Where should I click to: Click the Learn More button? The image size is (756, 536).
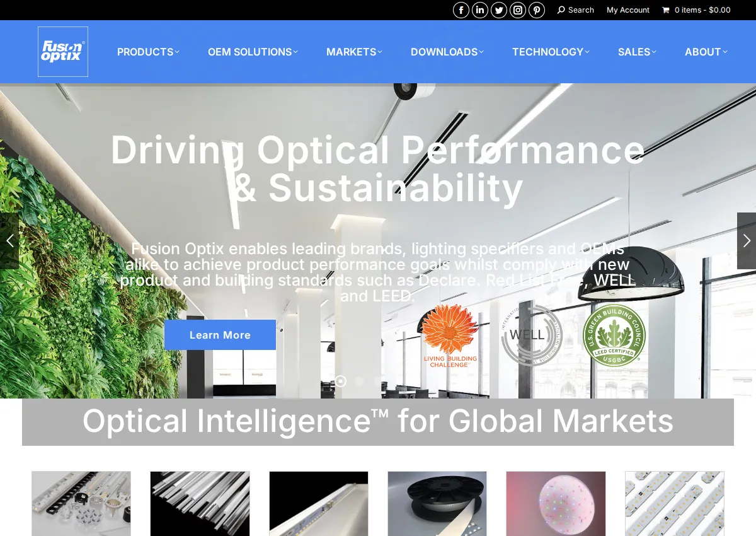[x=220, y=335]
